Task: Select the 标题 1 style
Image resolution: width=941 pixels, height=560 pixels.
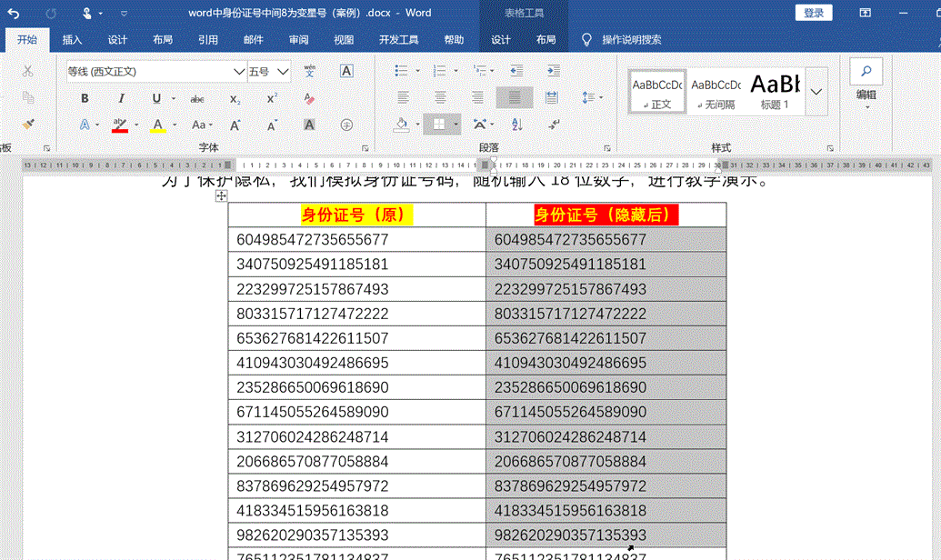Action: [775, 92]
